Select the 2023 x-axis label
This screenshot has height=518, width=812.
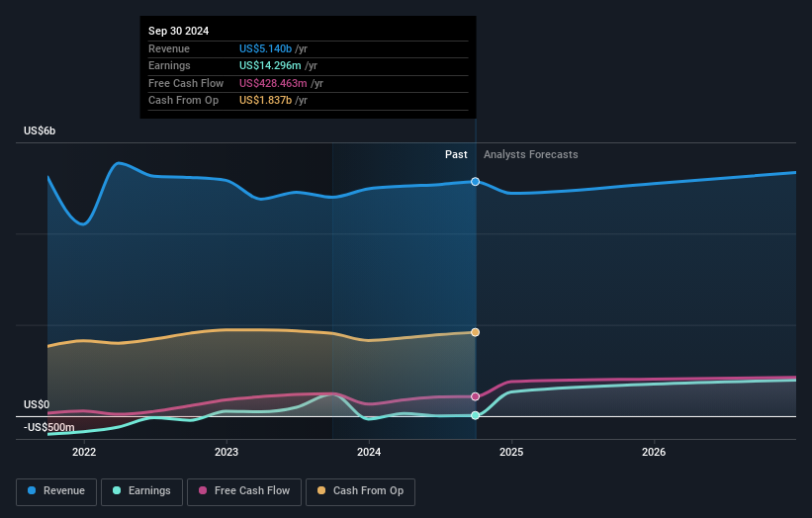[226, 452]
